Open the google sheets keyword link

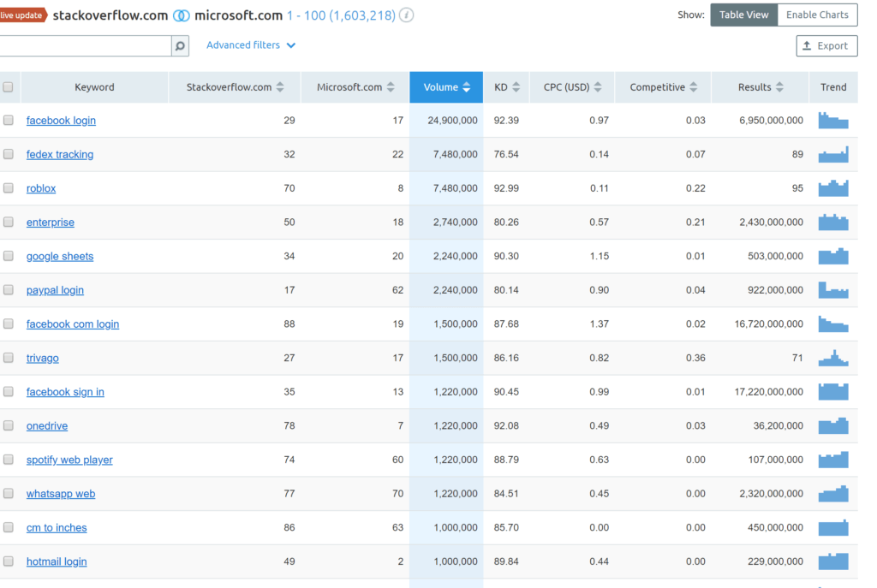60,256
